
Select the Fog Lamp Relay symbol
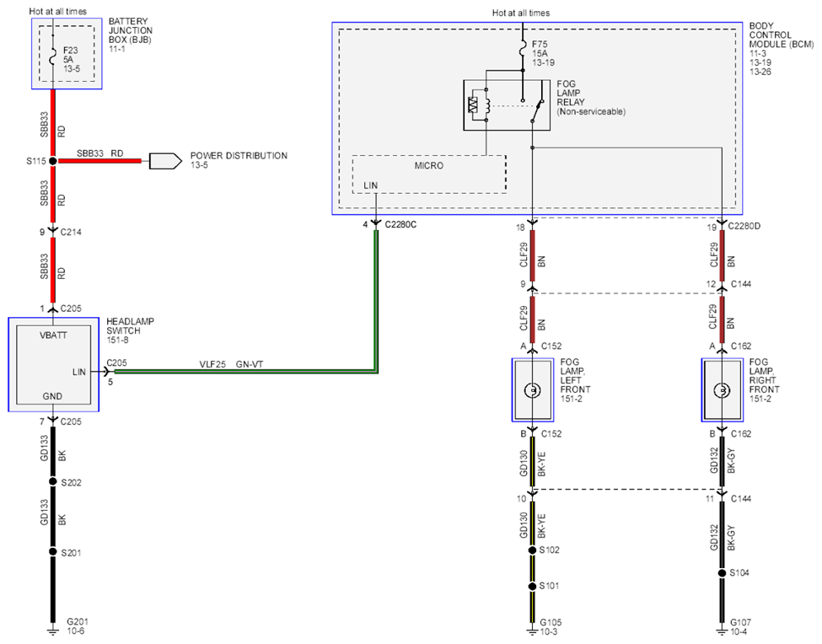pos(507,105)
